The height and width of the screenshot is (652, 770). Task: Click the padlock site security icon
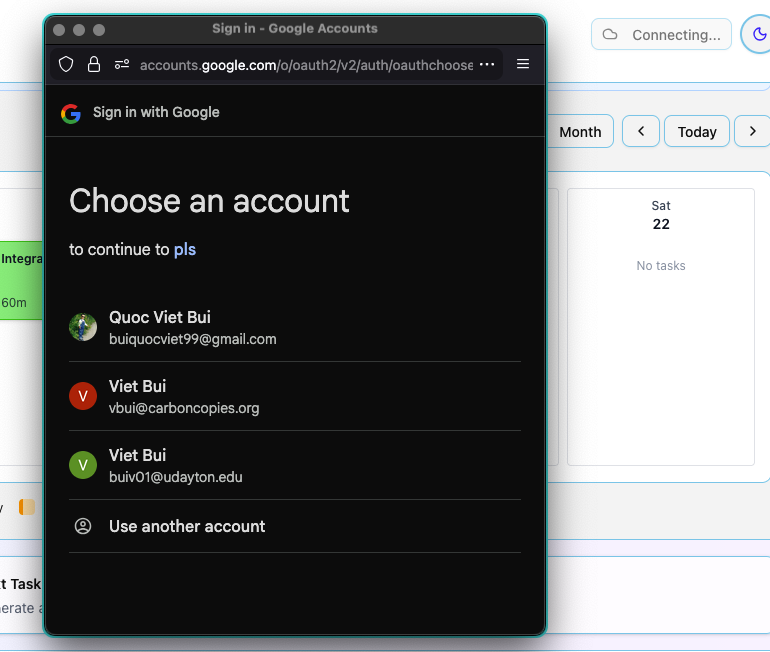[94, 64]
